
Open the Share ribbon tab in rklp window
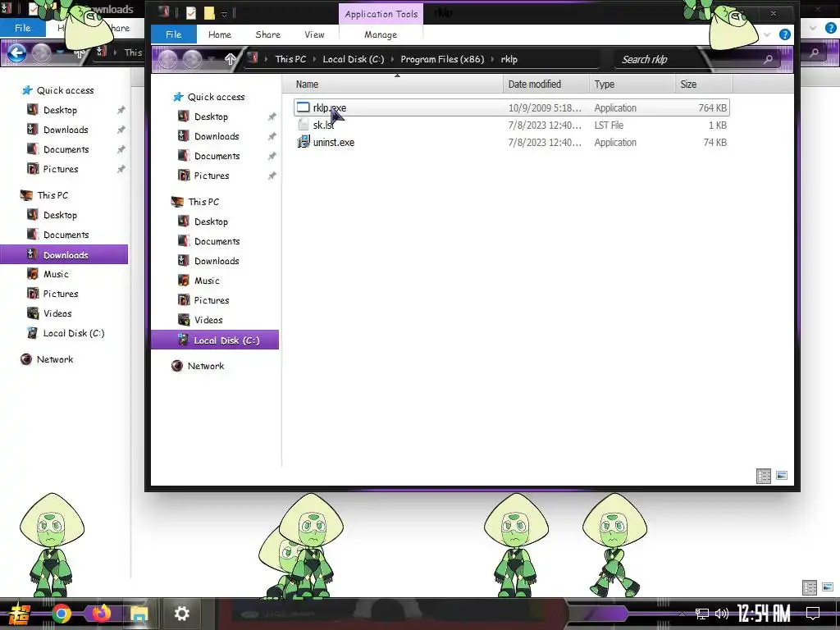tap(268, 34)
